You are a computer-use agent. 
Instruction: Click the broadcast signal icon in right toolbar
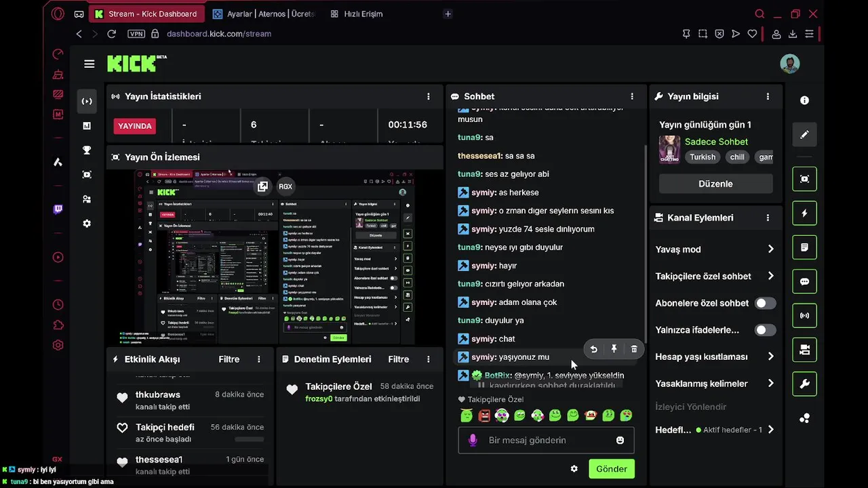pyautogui.click(x=804, y=316)
